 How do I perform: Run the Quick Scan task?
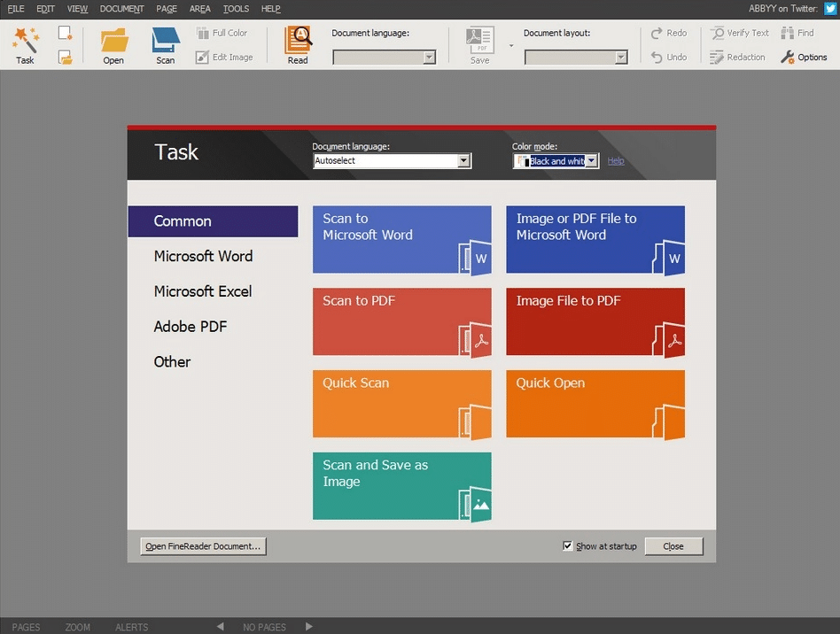[x=401, y=405]
